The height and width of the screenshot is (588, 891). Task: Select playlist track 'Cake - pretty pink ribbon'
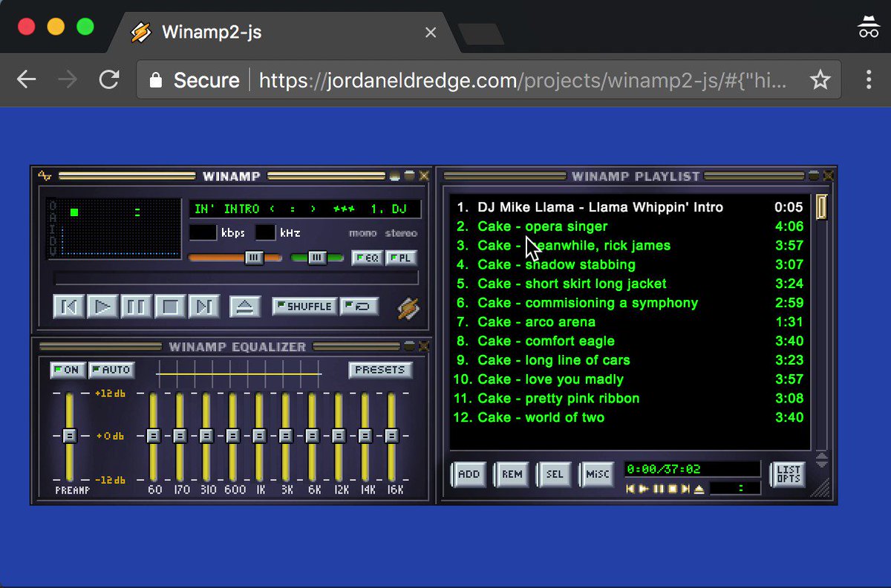coord(628,399)
